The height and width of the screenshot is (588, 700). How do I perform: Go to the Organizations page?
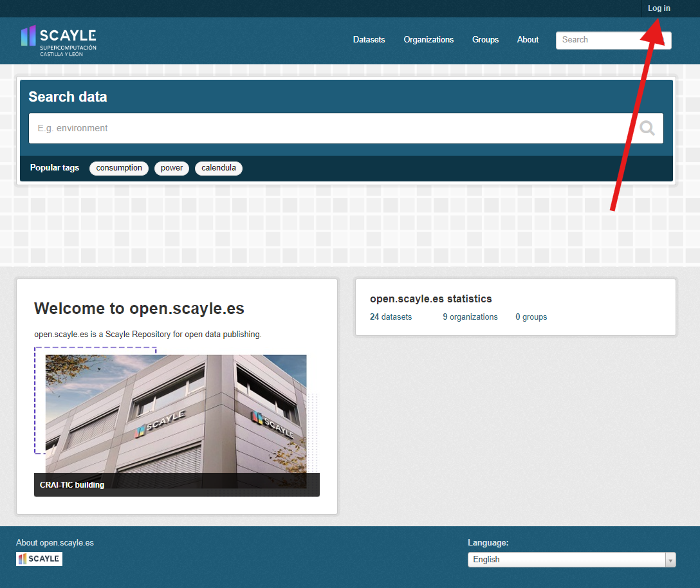coord(428,40)
